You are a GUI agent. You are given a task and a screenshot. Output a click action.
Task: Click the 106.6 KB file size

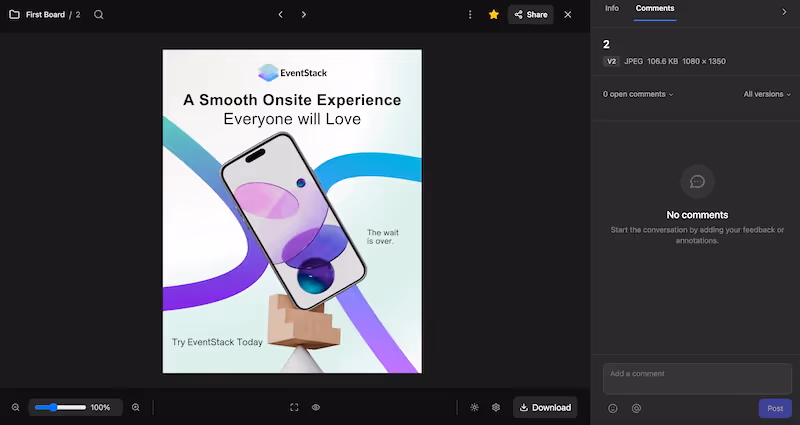click(662, 61)
